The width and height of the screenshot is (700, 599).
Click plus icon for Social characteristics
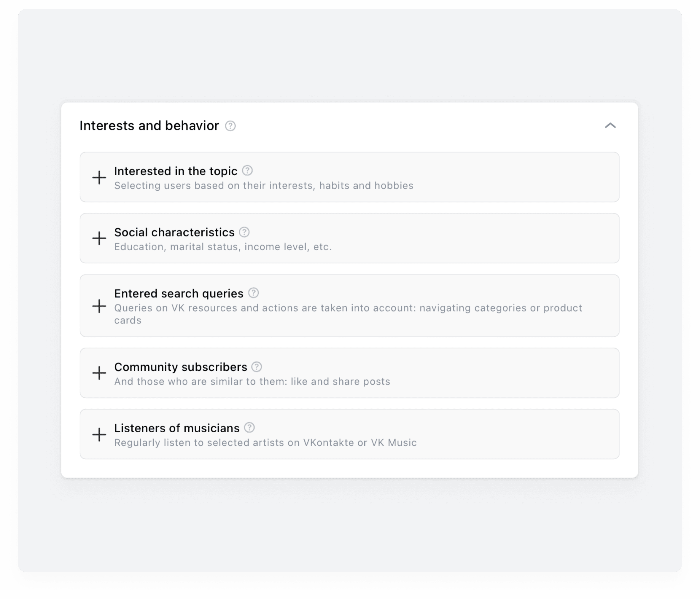(x=99, y=238)
